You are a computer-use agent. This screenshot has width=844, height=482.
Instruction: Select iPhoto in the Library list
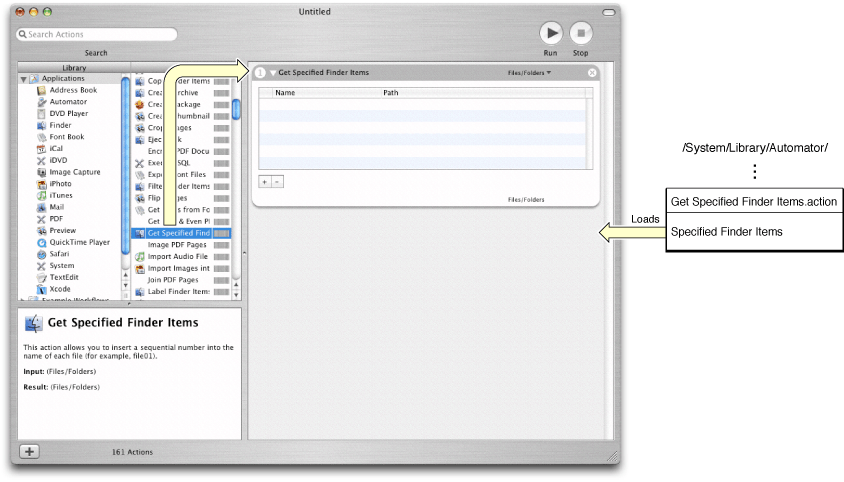click(66, 184)
